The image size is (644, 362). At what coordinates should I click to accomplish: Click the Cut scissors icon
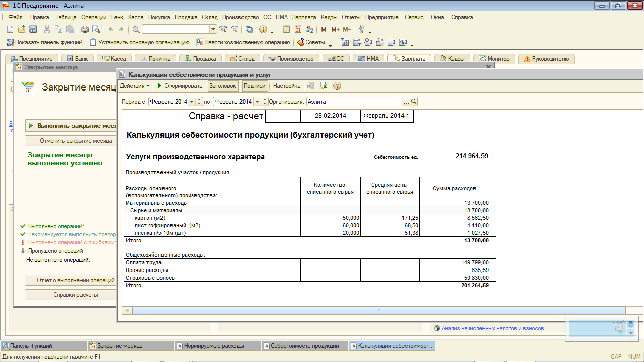pyautogui.click(x=47, y=29)
